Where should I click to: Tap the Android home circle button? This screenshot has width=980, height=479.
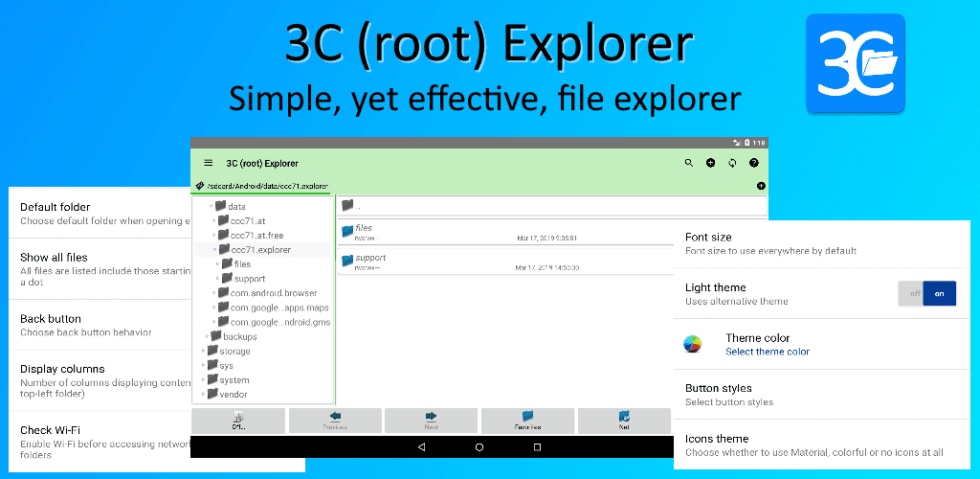pos(479,447)
